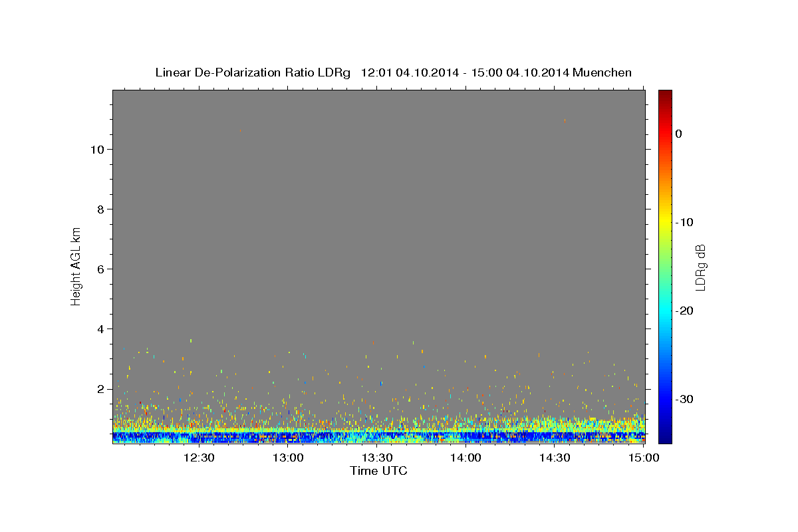This screenshot has width=798, height=532.
Task: Click the LDRg dB colorbar title
Action: point(700,267)
